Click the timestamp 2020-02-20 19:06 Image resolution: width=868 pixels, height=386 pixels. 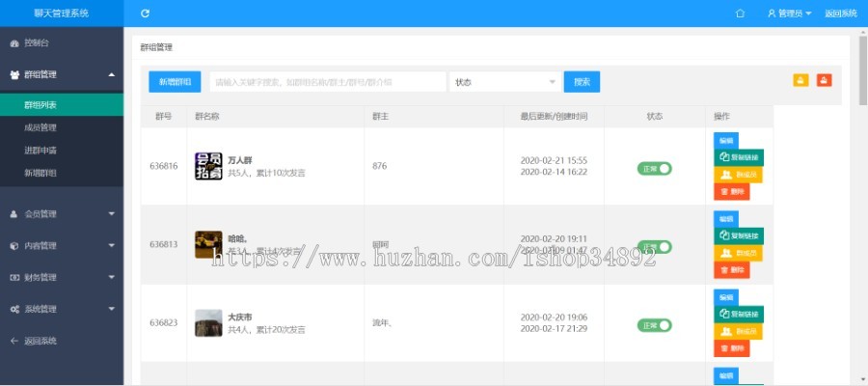[x=554, y=317]
